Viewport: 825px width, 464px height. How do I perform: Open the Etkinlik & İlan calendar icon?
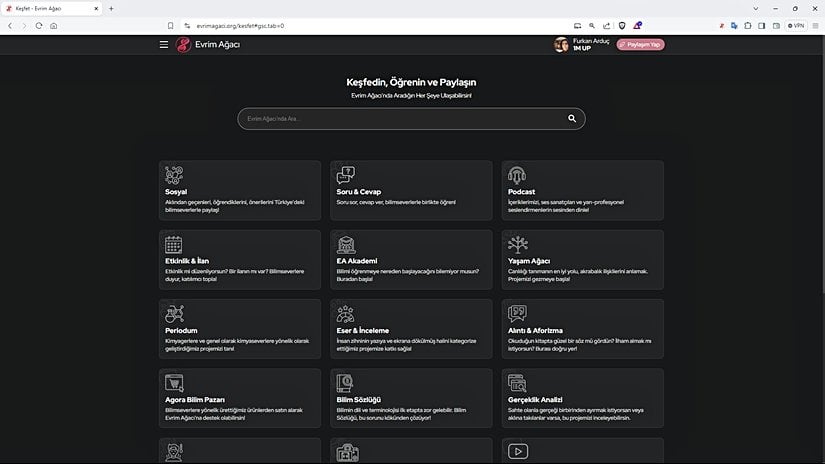pyautogui.click(x=174, y=244)
